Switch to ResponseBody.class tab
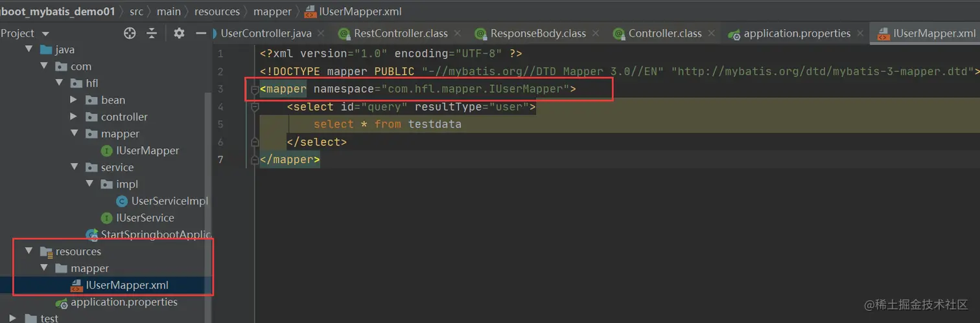The image size is (980, 323). 538,33
